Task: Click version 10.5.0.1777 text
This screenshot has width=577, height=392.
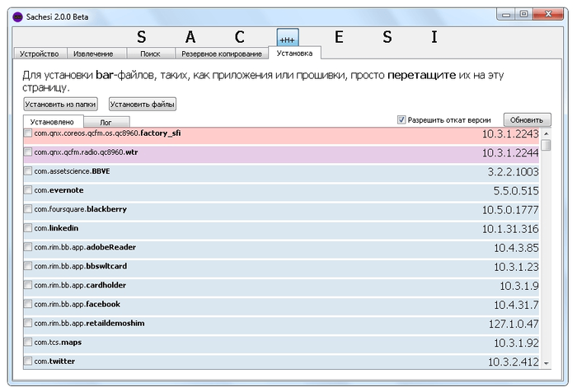Action: [510, 210]
